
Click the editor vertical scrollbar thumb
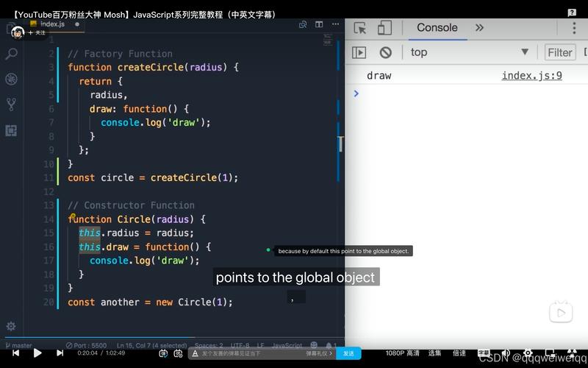click(x=340, y=144)
